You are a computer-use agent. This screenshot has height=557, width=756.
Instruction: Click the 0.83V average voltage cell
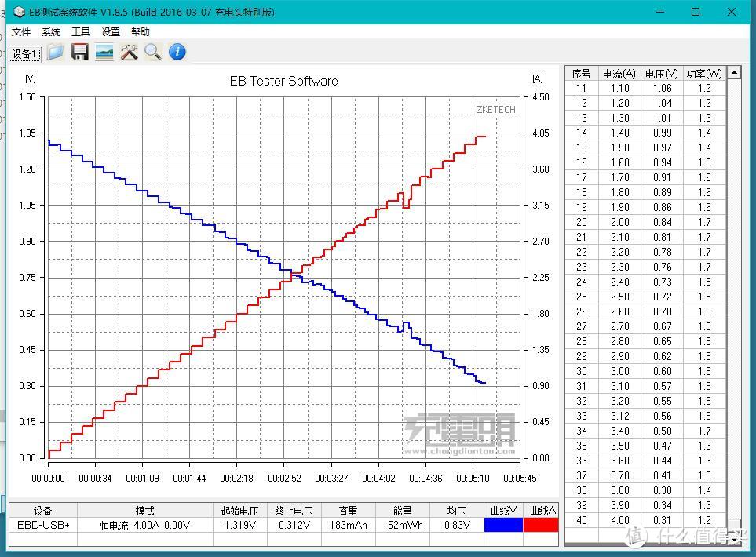tap(457, 525)
